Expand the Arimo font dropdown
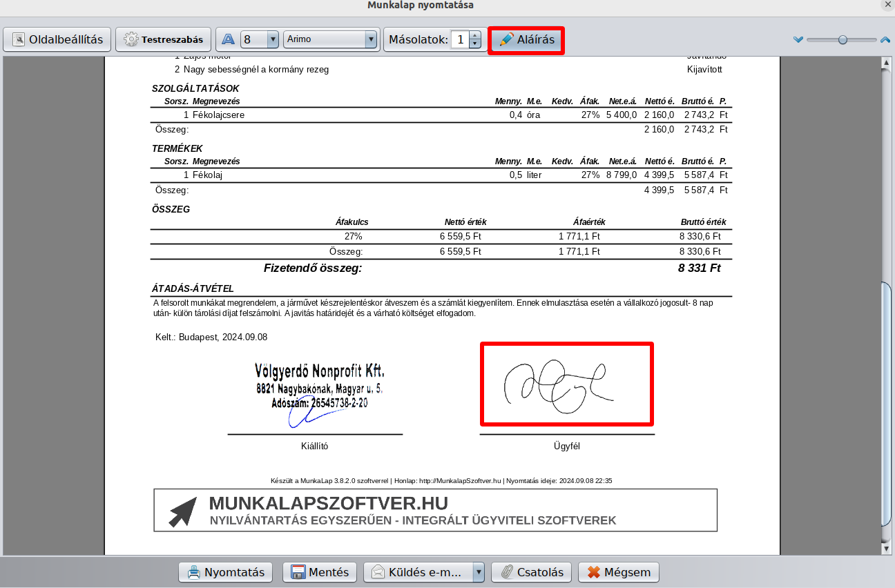895x588 pixels. click(x=372, y=40)
